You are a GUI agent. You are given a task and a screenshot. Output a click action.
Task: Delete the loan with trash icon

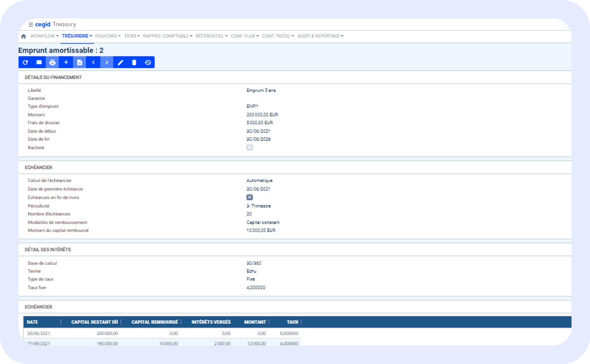coord(134,62)
